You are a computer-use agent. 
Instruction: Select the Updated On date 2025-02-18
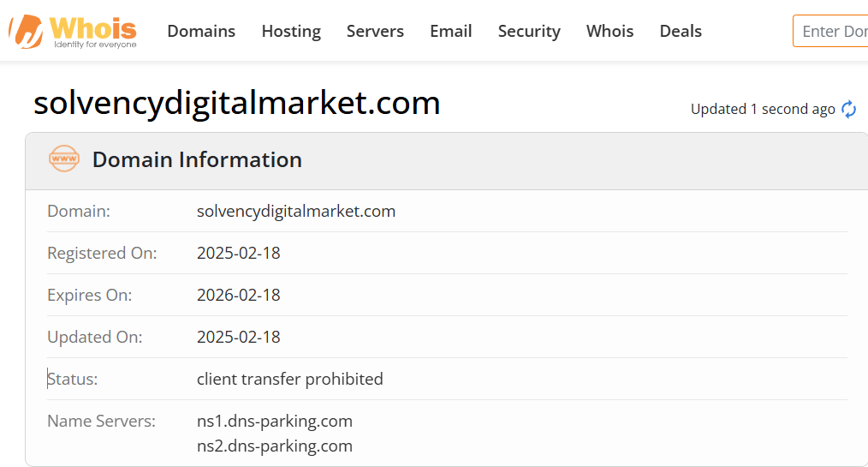(239, 338)
